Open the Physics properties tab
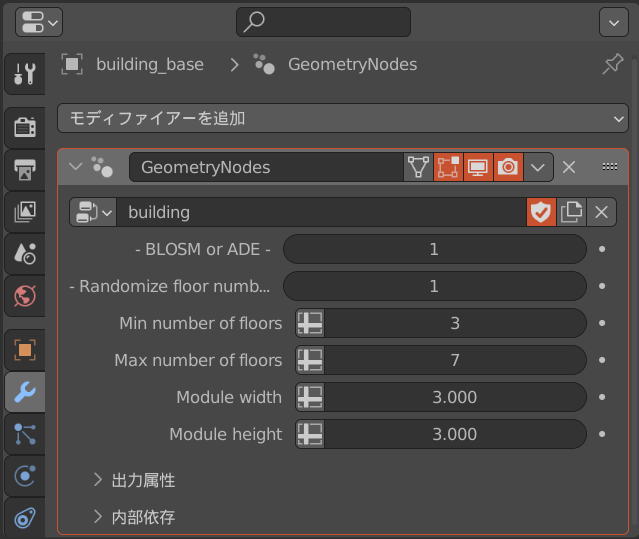The width and height of the screenshot is (639, 539). pos(25,476)
